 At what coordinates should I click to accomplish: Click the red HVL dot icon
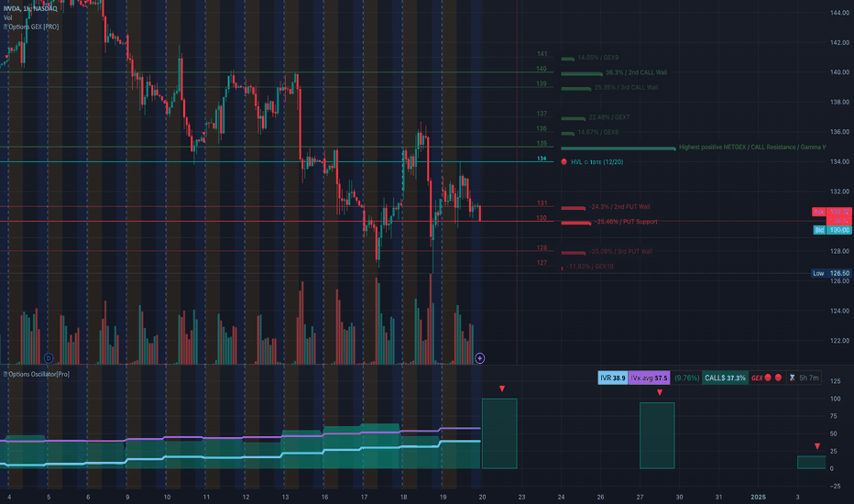pos(564,162)
